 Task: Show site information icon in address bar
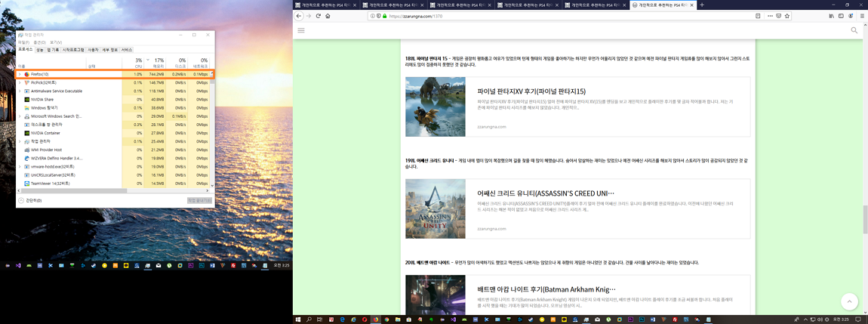[x=372, y=16]
